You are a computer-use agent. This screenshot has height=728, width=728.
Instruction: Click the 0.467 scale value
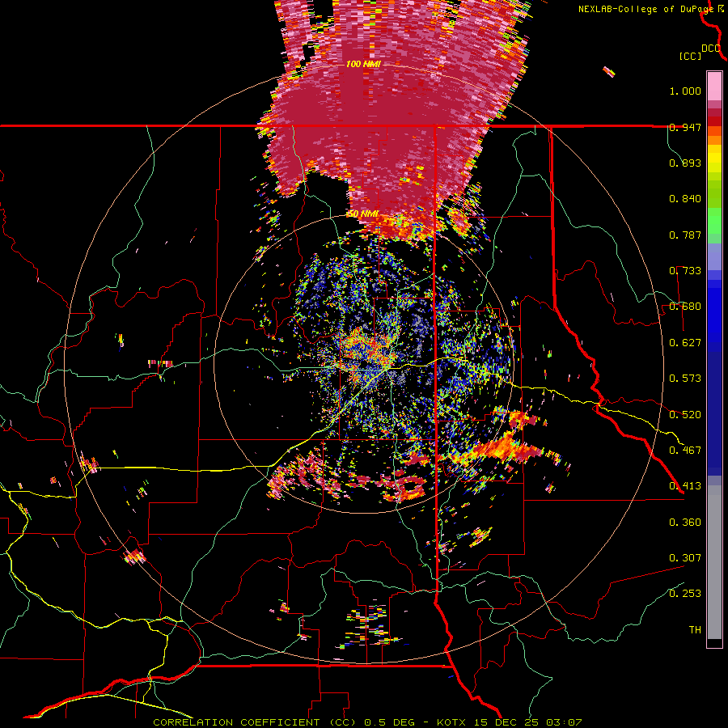pyautogui.click(x=685, y=451)
